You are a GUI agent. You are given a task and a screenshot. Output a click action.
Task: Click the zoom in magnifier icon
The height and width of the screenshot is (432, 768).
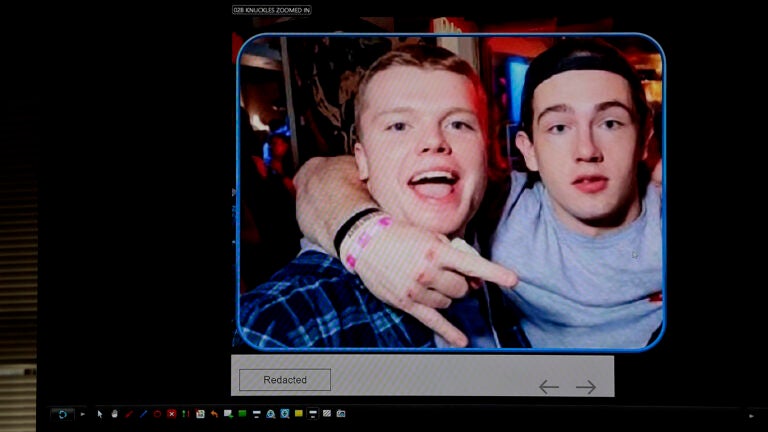[271, 414]
